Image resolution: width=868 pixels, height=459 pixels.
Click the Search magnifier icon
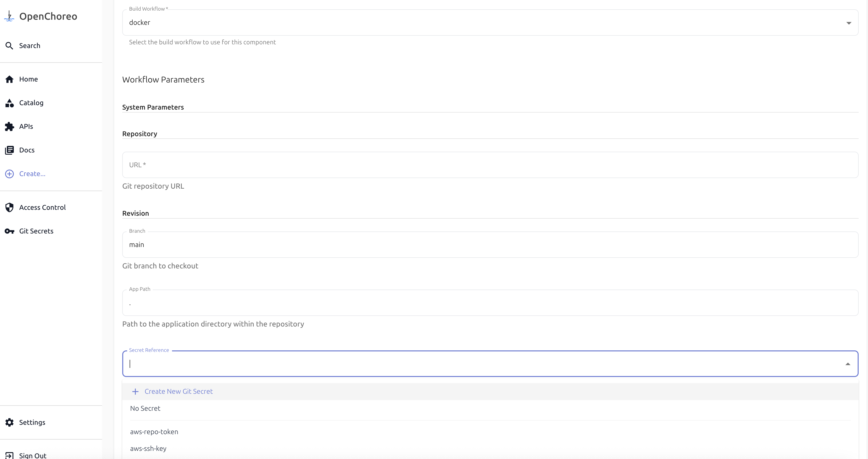(9, 46)
